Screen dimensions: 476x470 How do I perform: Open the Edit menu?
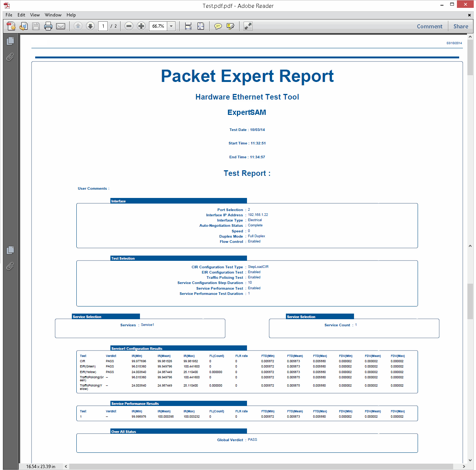click(21, 15)
